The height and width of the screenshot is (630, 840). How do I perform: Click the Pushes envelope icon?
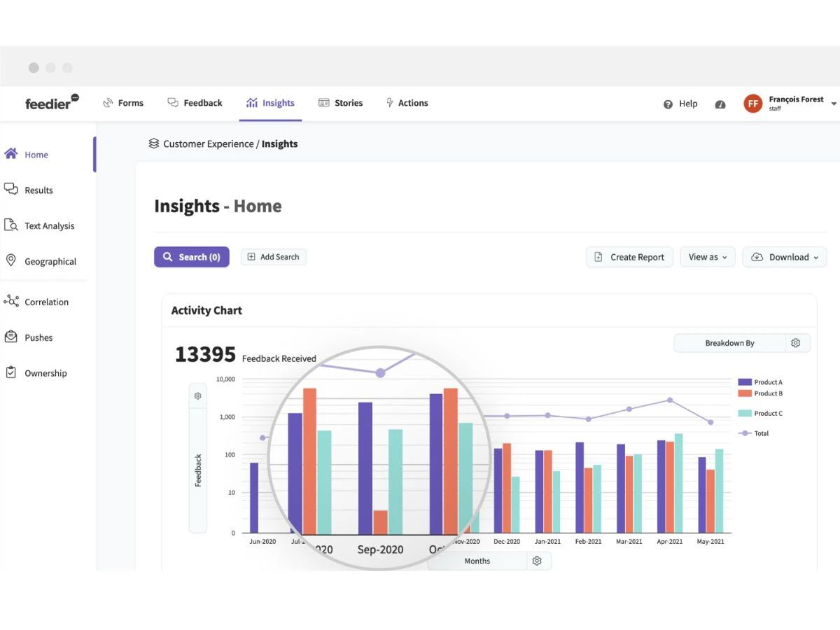click(x=10, y=337)
